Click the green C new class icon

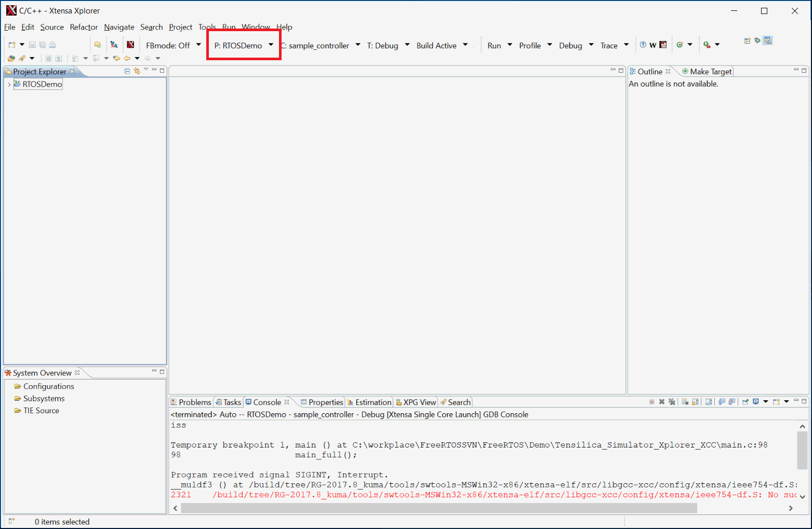coord(680,45)
